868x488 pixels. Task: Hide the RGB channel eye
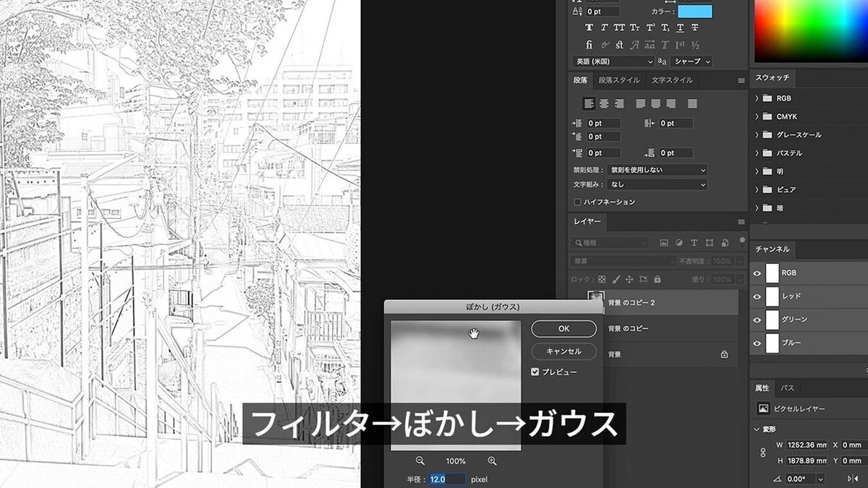tap(757, 273)
